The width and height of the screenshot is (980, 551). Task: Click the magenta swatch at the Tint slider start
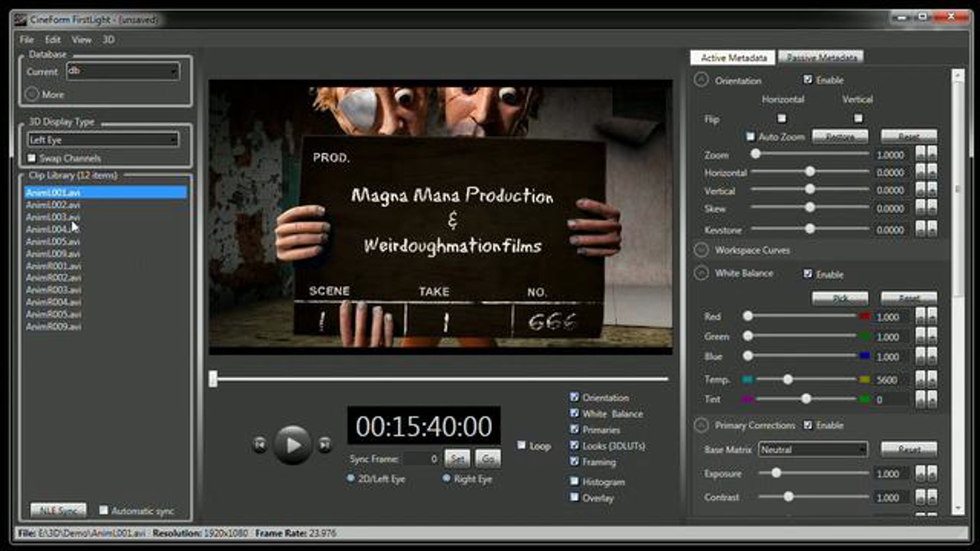click(x=747, y=399)
